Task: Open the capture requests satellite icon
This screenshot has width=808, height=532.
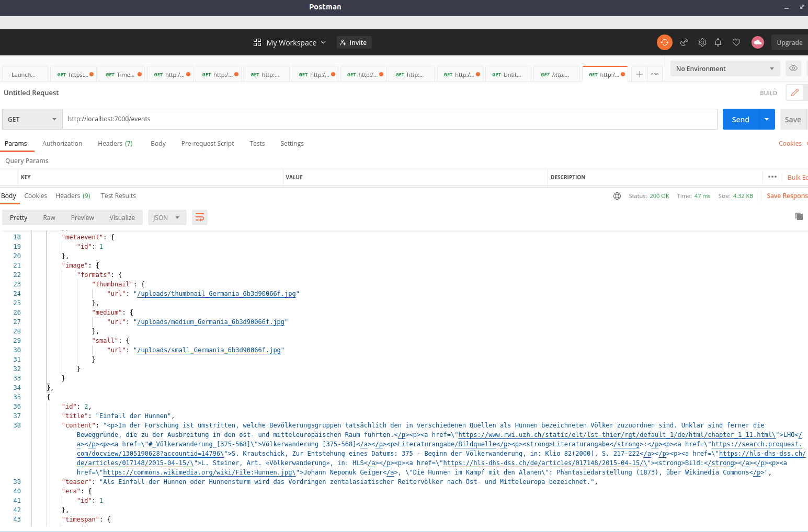Action: pyautogui.click(x=684, y=42)
